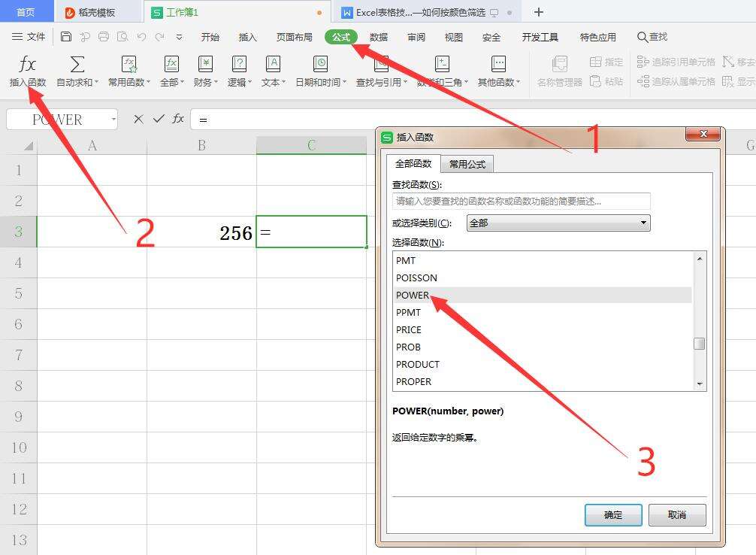756x555 pixels.
Task: Click the Insert Function (插入函数) fx icon
Action: coord(27,64)
